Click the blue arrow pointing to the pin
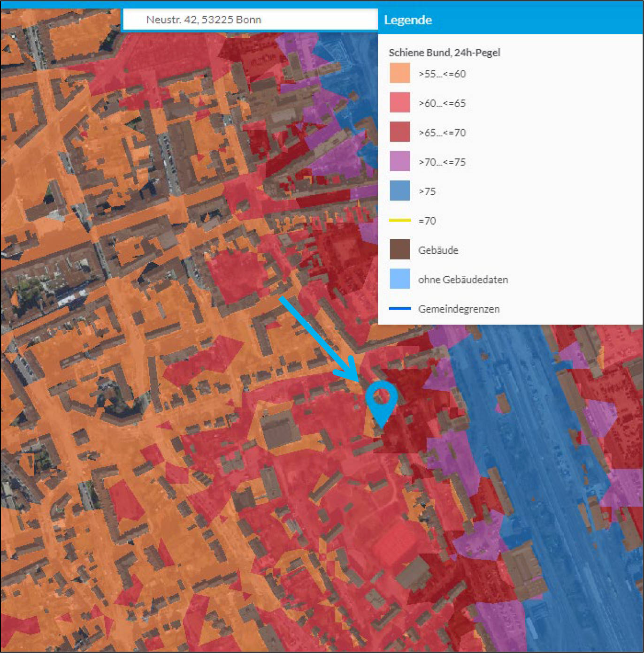 pyautogui.click(x=319, y=339)
